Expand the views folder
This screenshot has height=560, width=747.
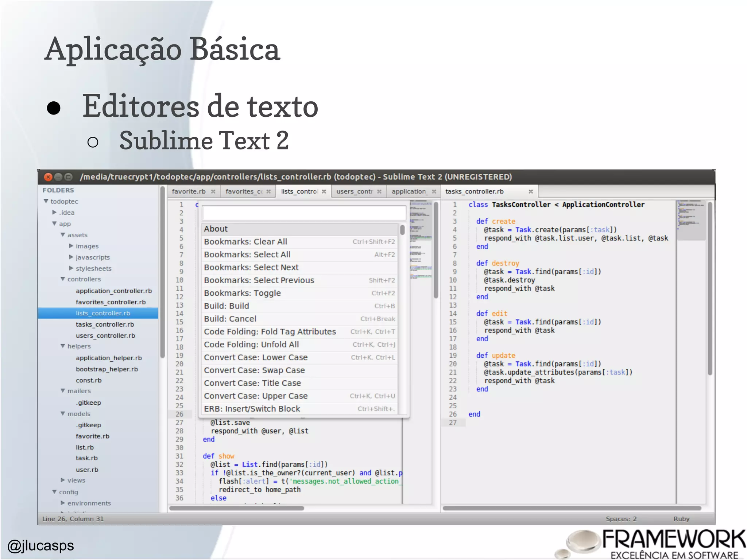pyautogui.click(x=63, y=481)
